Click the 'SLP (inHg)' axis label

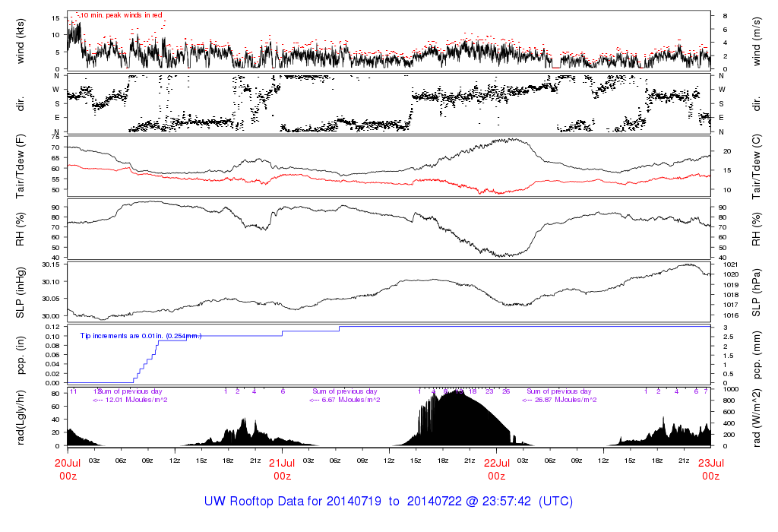coord(21,293)
